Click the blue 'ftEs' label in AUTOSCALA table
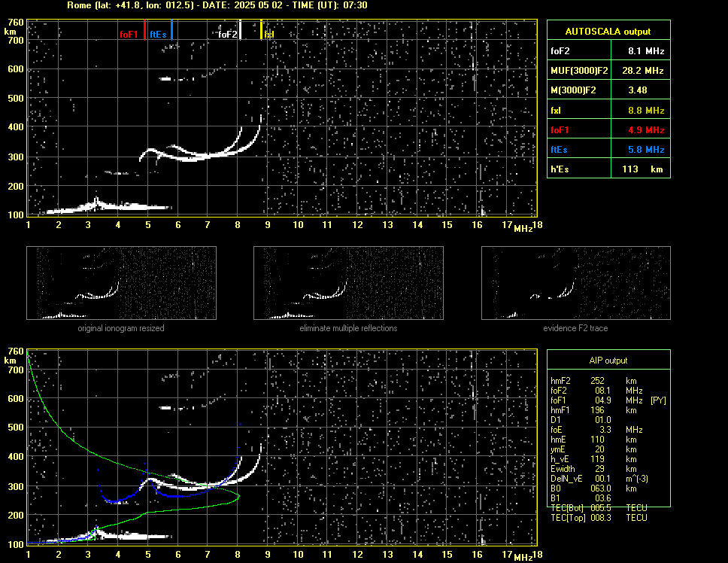Image resolution: width=728 pixels, height=563 pixels. [x=559, y=150]
